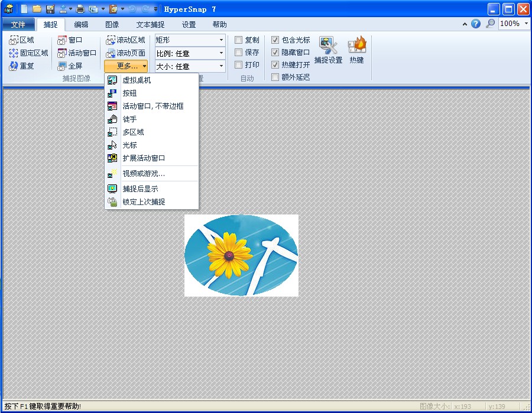Click the HyperSnap camera application icon
532x413 pixels.
pyautogui.click(x=8, y=9)
